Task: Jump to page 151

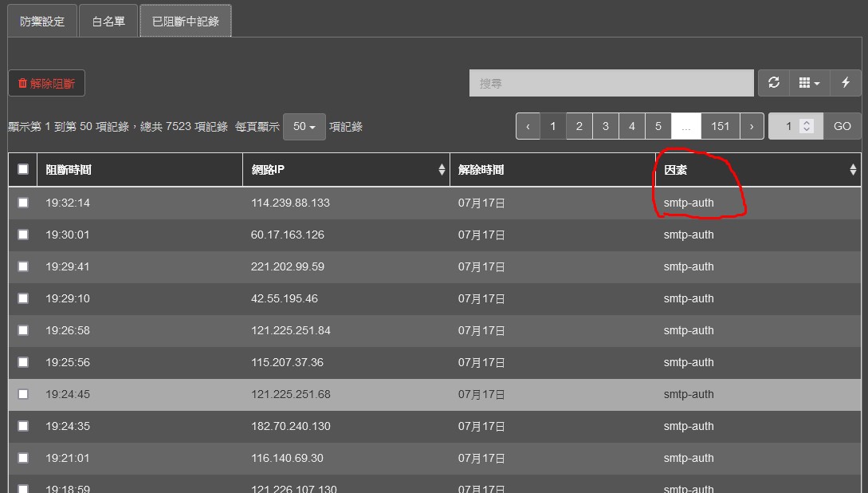Action: [x=720, y=126]
